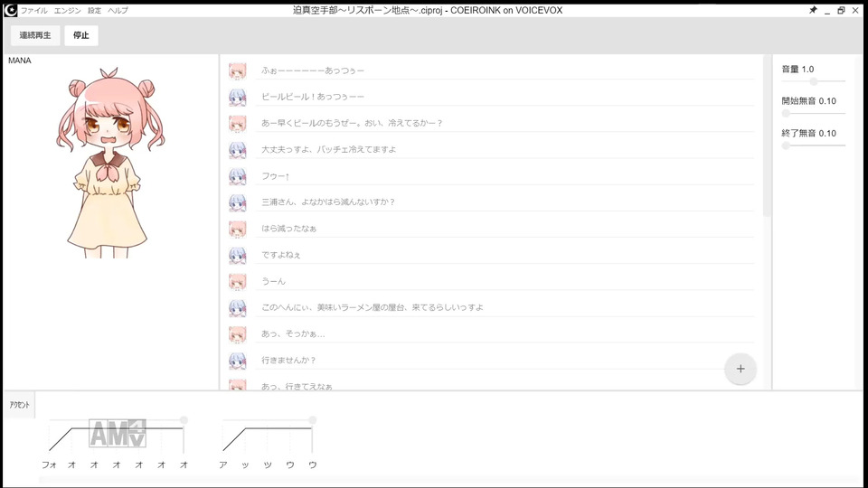
Task: Open the 設定 menu
Action: tap(95, 11)
